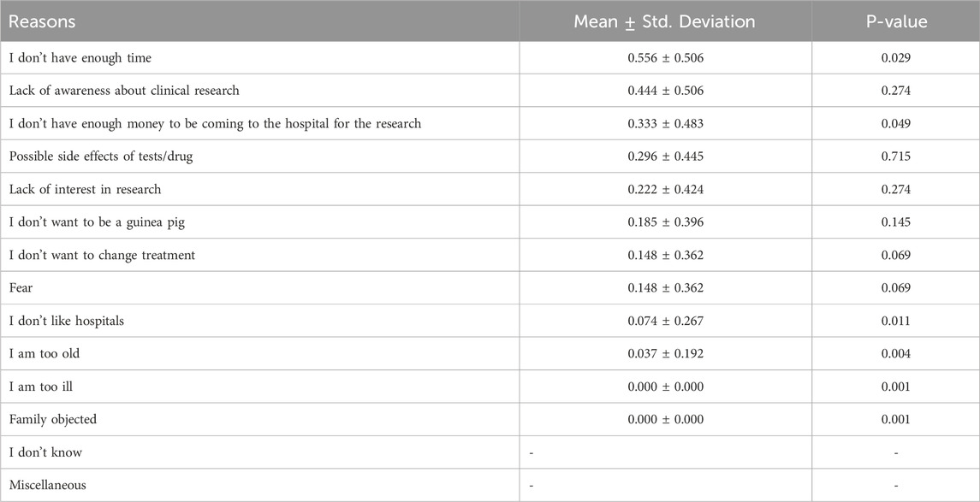The width and height of the screenshot is (980, 502).
Task: Click the "Reasons" column header
Action: 42,21
